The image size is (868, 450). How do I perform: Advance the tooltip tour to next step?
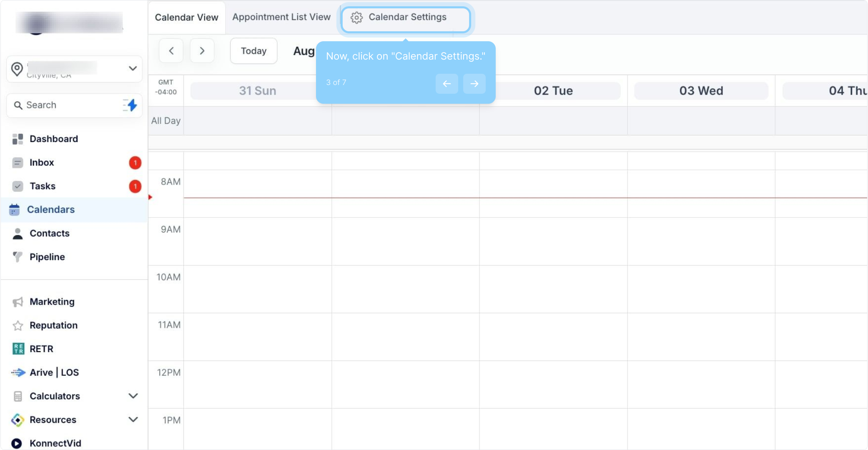click(474, 84)
